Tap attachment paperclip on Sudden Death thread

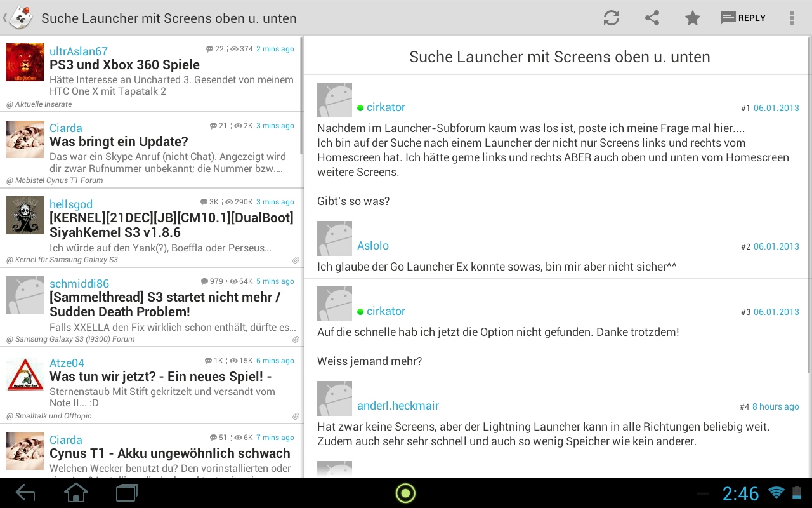(296, 340)
